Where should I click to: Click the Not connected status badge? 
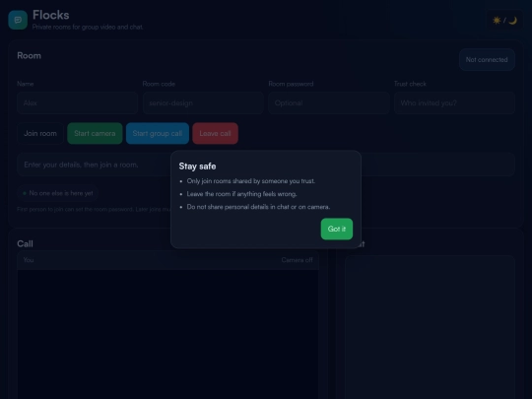[x=487, y=60]
